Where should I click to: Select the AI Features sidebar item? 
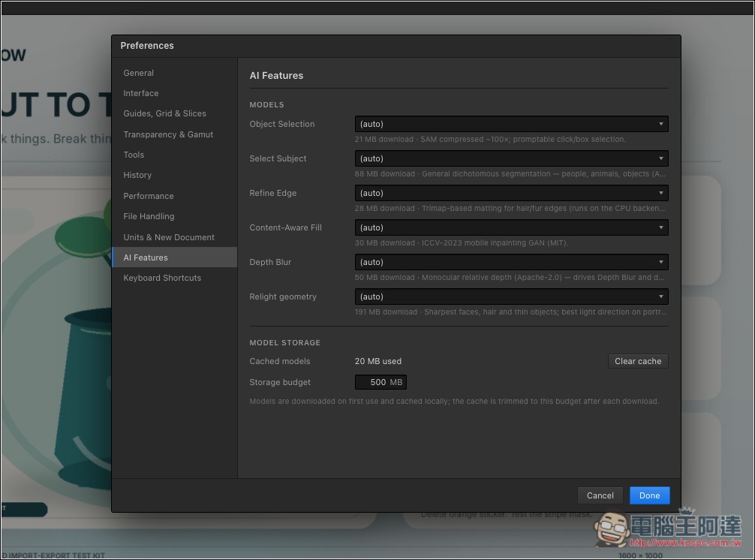(x=174, y=257)
